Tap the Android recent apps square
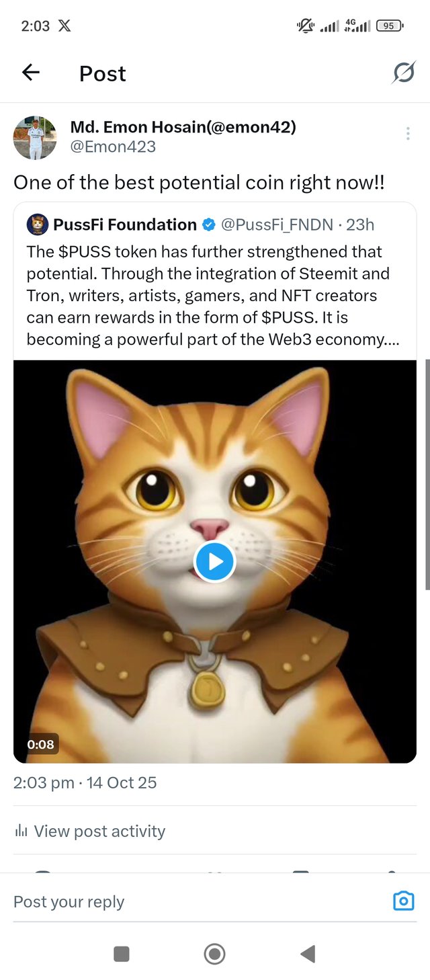Viewport: 430px width, 980px height. point(122,953)
